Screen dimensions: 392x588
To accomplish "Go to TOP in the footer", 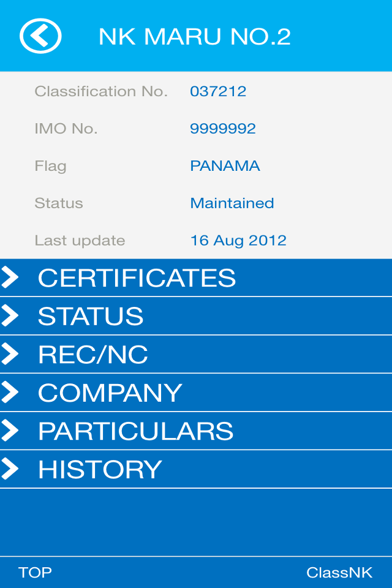I will click(35, 573).
